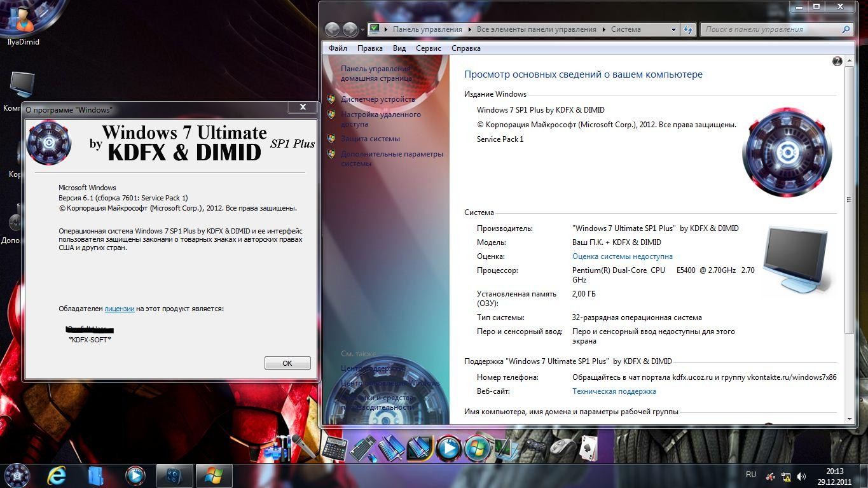The image size is (868, 488).
Task: Open the blue folder icon on taskbar
Action: [x=95, y=475]
